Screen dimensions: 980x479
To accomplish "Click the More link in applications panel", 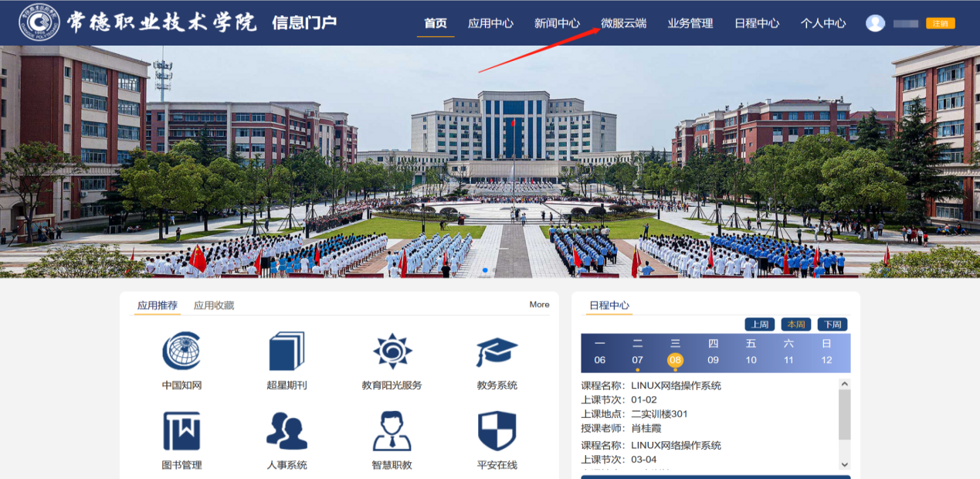I will [x=540, y=304].
